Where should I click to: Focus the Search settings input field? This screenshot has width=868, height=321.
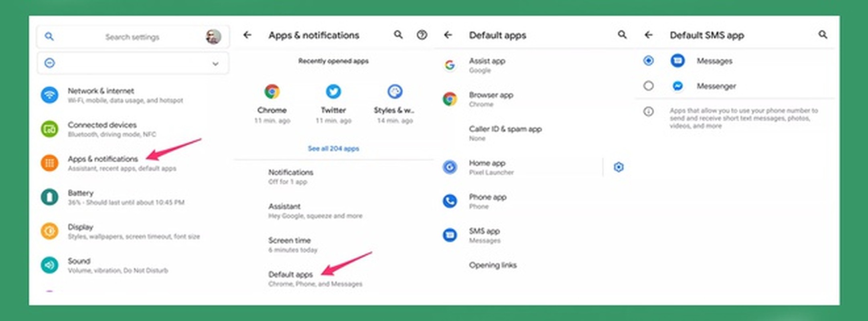pos(132,37)
